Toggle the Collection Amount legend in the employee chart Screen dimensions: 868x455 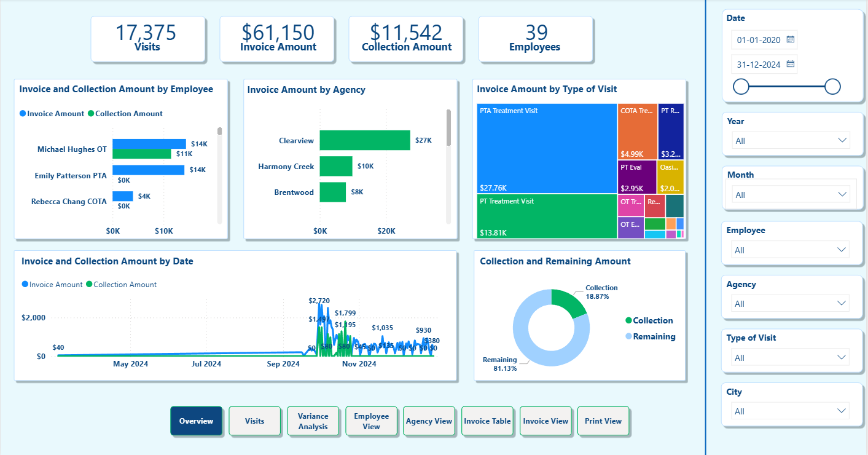click(x=90, y=113)
